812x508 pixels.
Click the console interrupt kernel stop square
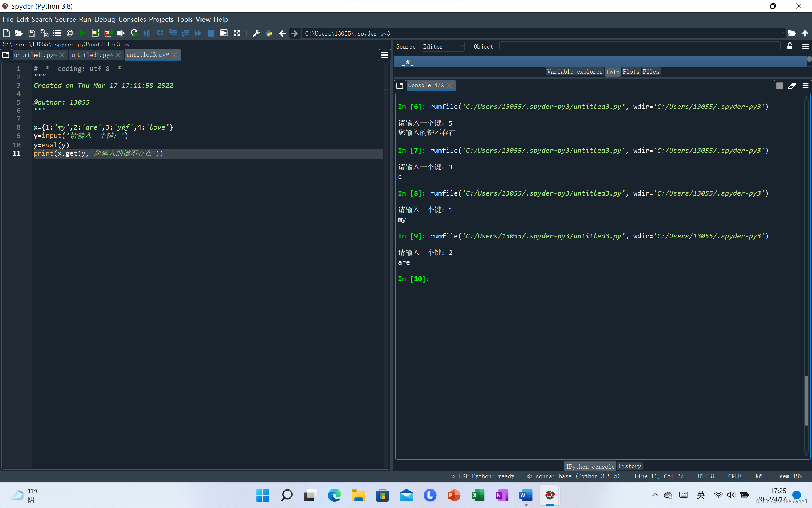(x=779, y=86)
